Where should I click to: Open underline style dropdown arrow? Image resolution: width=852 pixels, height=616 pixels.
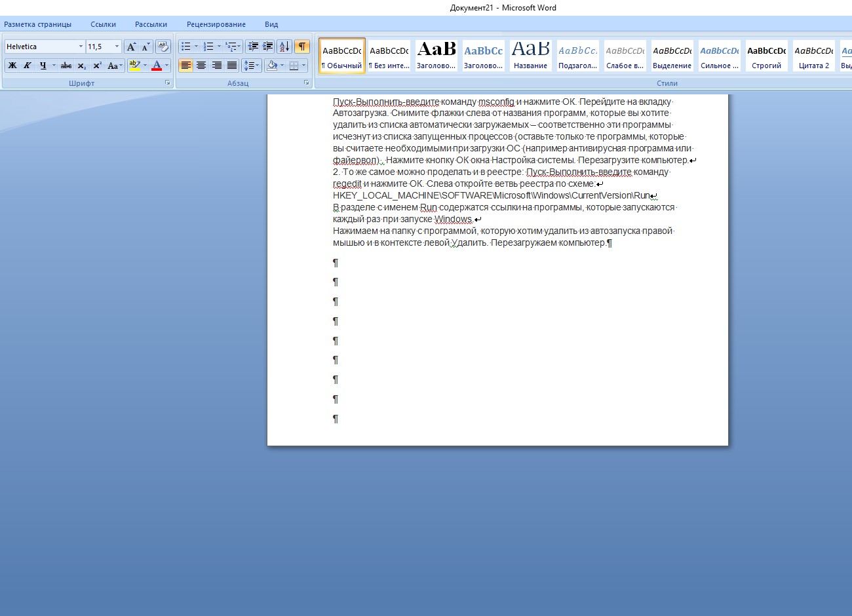tap(54, 66)
